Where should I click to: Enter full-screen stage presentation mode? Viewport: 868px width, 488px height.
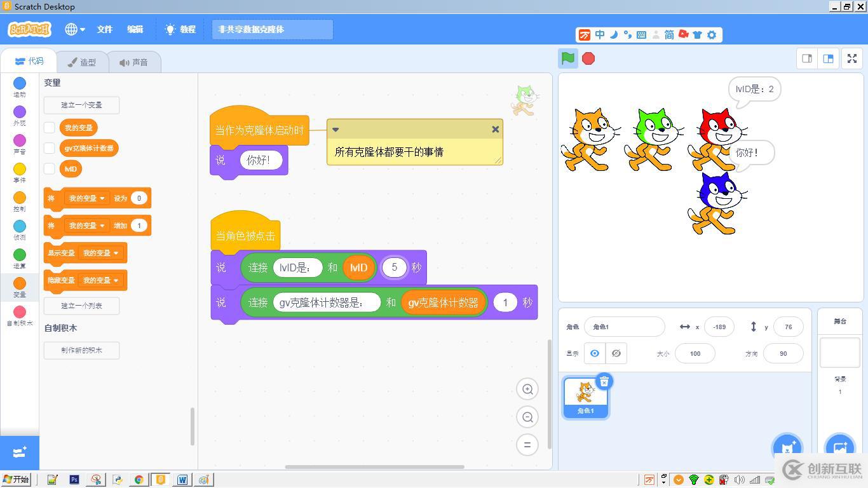851,58
